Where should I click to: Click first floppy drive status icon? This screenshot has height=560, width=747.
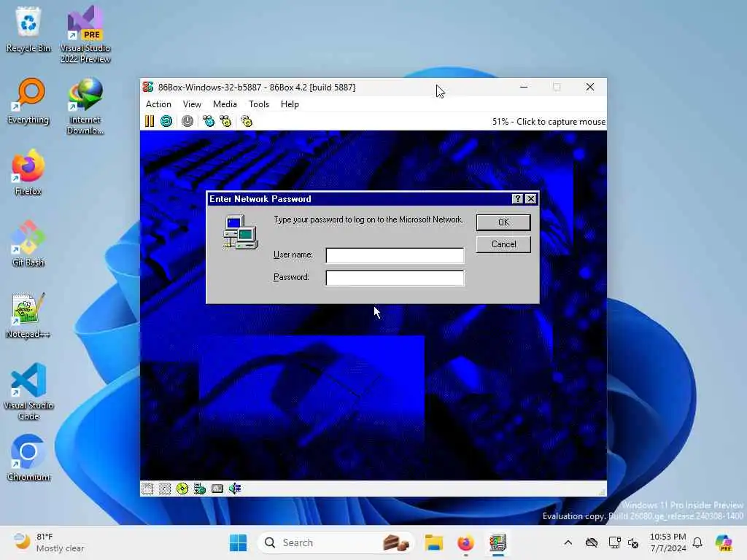(147, 489)
